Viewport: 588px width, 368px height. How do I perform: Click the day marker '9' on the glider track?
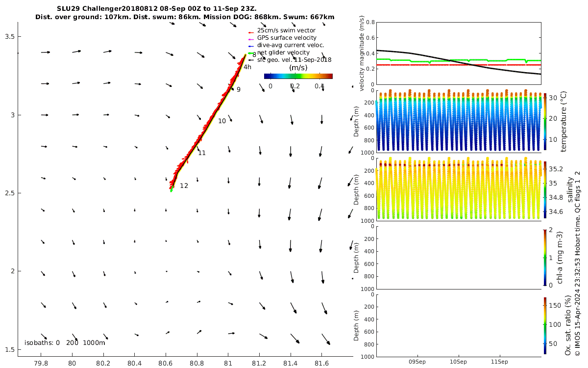tap(239, 90)
